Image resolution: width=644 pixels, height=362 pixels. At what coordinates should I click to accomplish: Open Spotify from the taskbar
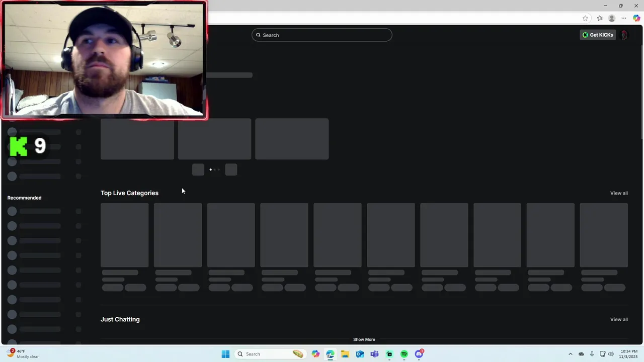click(x=404, y=354)
